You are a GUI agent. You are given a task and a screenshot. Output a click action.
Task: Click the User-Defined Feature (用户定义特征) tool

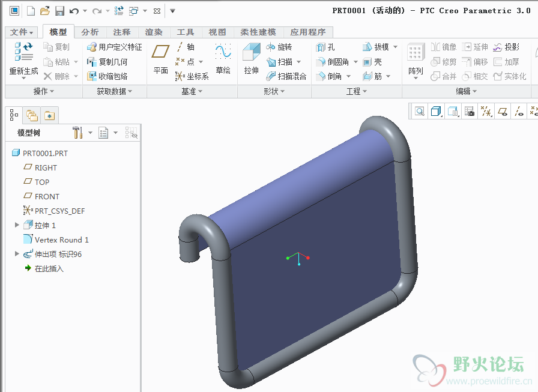(114, 47)
